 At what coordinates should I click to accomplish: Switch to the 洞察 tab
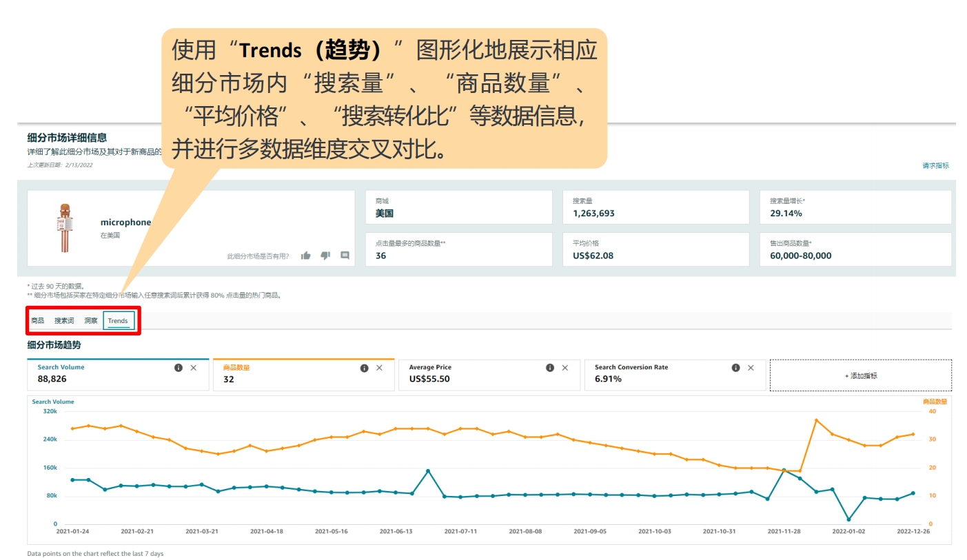[91, 321]
